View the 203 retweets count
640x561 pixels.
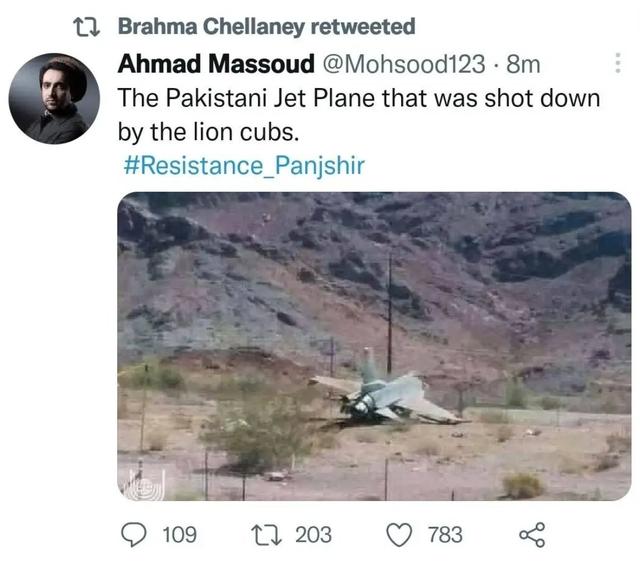click(x=313, y=535)
